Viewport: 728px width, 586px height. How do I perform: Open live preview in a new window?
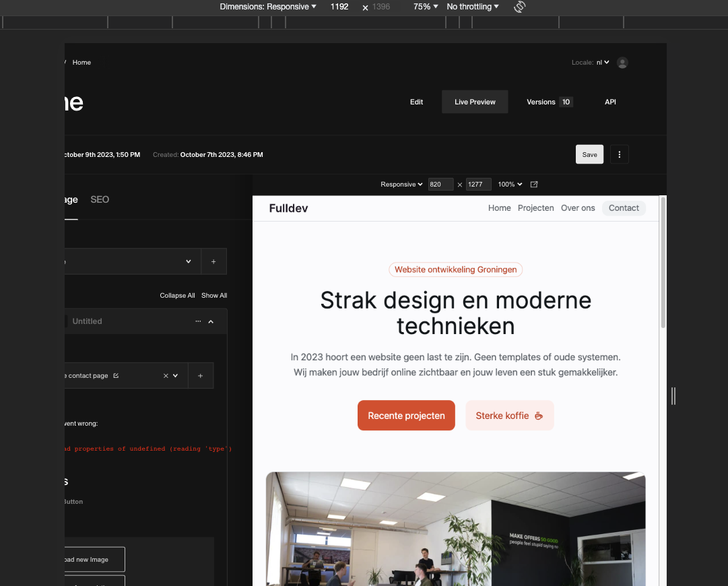click(x=533, y=185)
